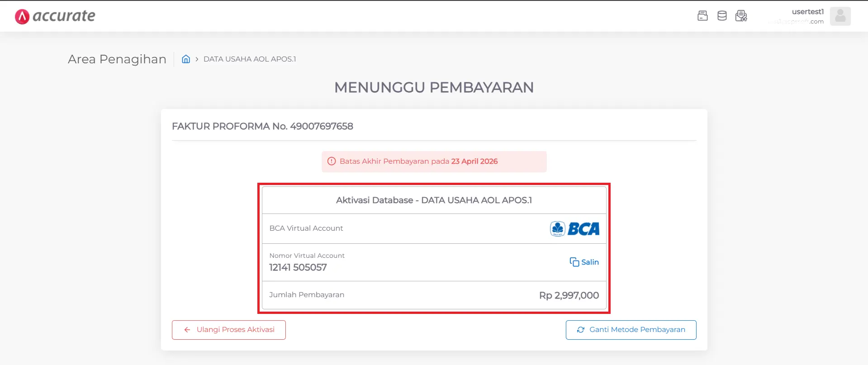This screenshot has width=868, height=365.
Task: Click the Accurate logo in the header
Action: 55,16
